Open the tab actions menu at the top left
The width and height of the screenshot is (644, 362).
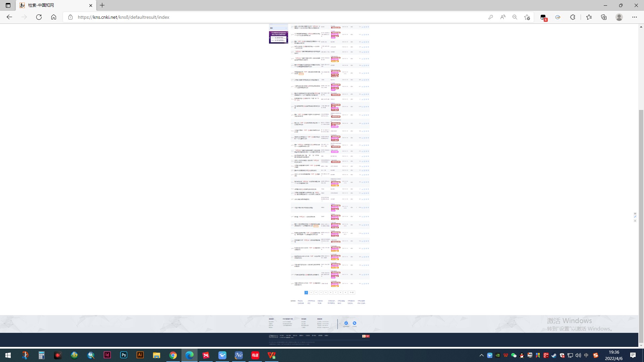pyautogui.click(x=8, y=5)
